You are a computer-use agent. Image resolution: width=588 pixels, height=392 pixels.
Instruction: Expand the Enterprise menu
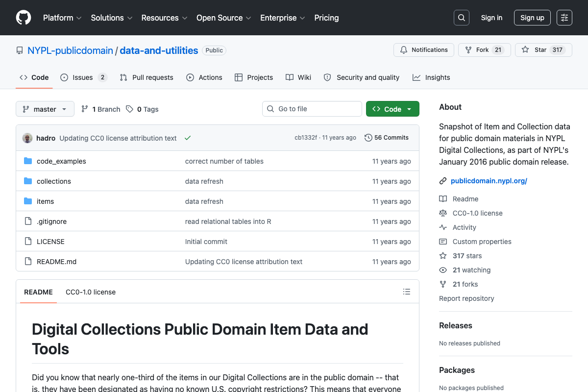pyautogui.click(x=283, y=18)
